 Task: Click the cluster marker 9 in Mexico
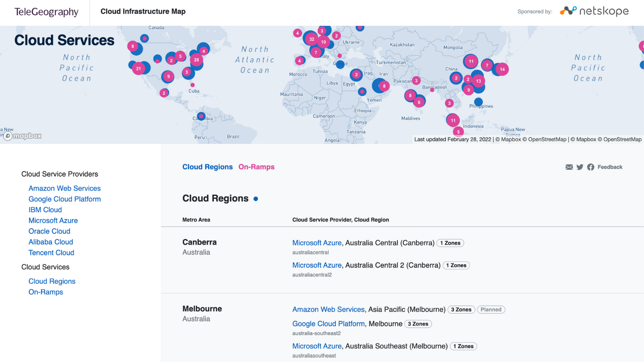click(x=168, y=76)
